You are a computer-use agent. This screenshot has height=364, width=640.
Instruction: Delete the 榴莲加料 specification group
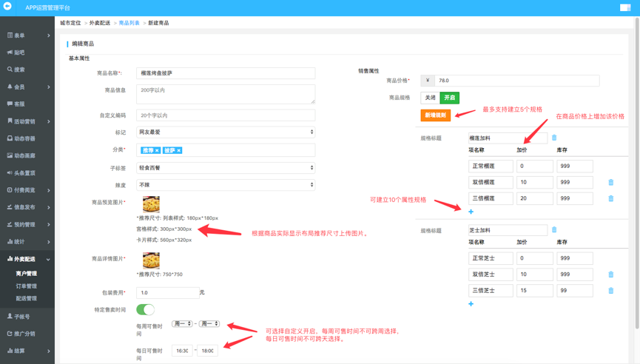point(554,138)
